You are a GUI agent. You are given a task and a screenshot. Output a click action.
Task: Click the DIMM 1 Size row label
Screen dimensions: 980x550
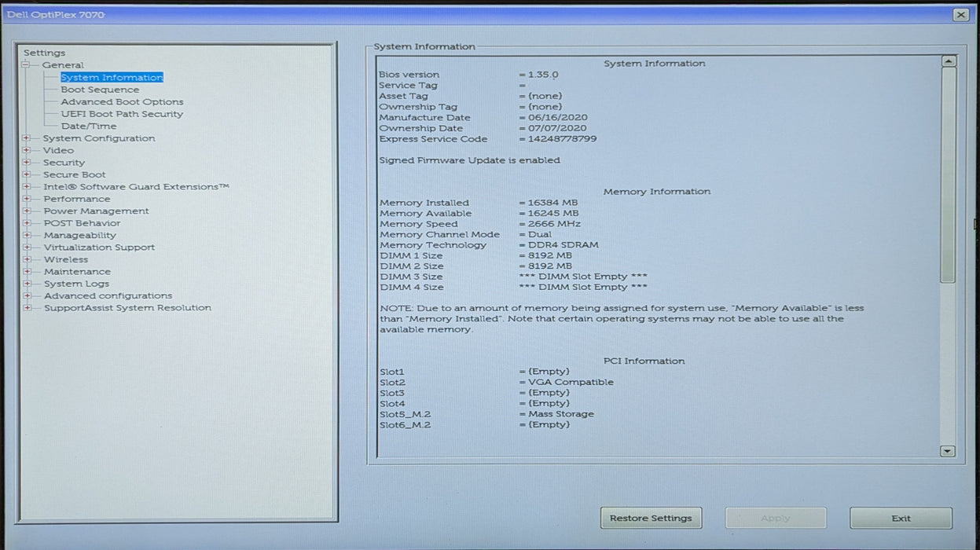point(411,256)
